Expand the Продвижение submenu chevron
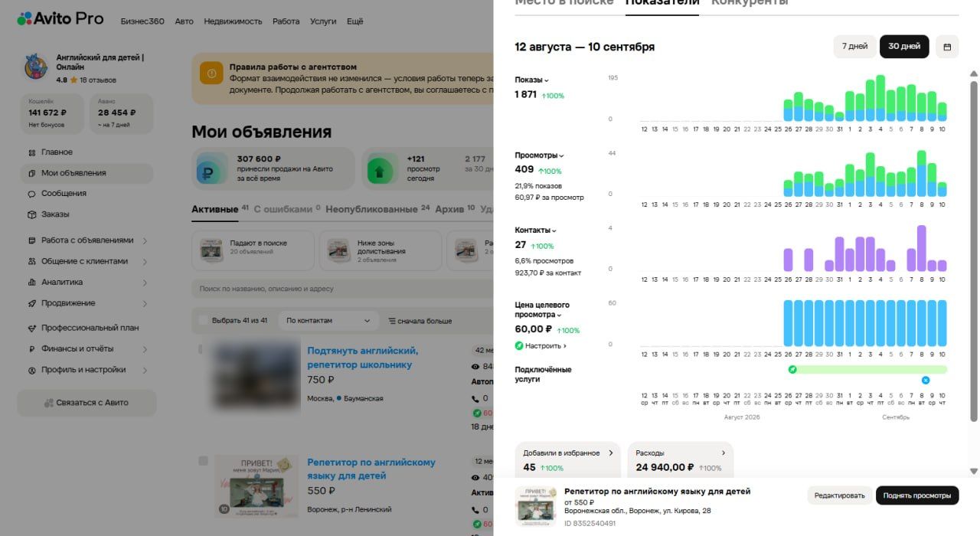The width and height of the screenshot is (980, 536). (145, 303)
